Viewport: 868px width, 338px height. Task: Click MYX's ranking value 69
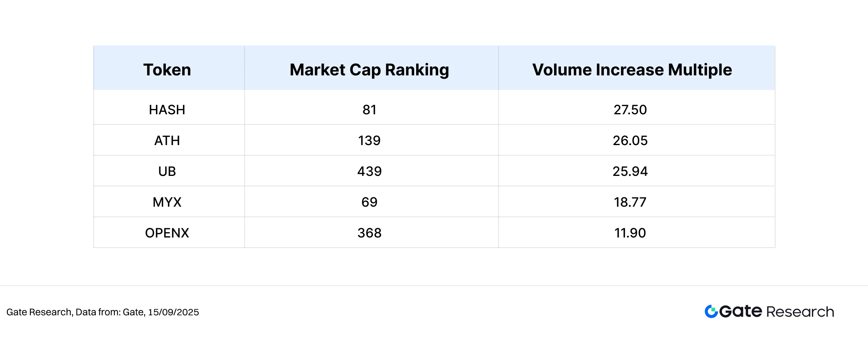pyautogui.click(x=370, y=202)
